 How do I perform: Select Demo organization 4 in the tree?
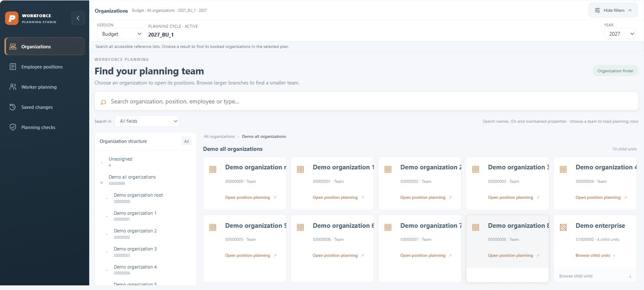(135, 267)
